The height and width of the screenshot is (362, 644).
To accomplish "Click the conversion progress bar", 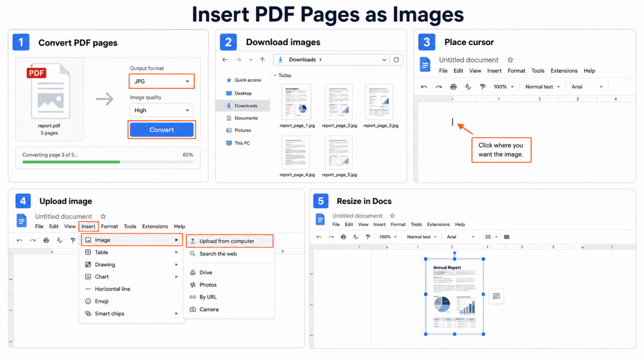I will point(108,162).
